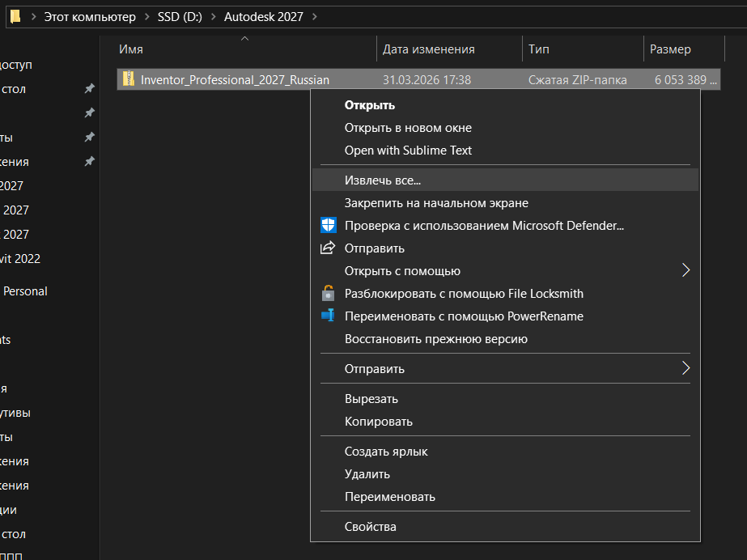This screenshot has width=747, height=560.
Task: Click the PowerRename icon
Action: coord(328,316)
